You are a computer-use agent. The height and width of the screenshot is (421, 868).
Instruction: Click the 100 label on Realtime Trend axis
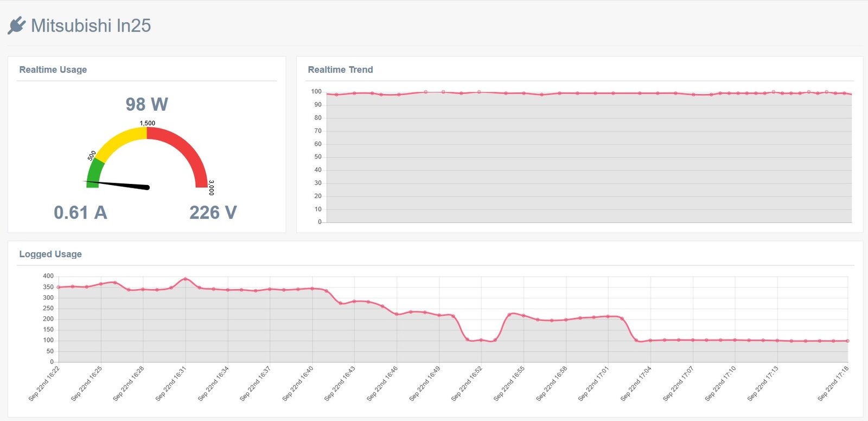(316, 92)
